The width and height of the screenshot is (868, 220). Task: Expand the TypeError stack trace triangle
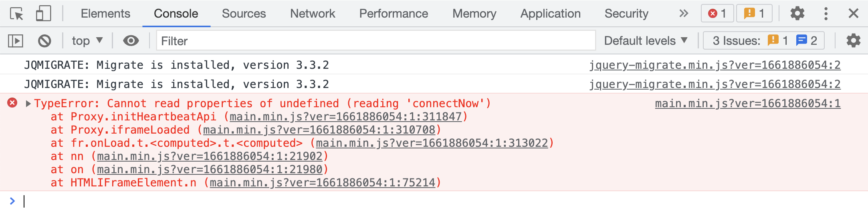28,104
